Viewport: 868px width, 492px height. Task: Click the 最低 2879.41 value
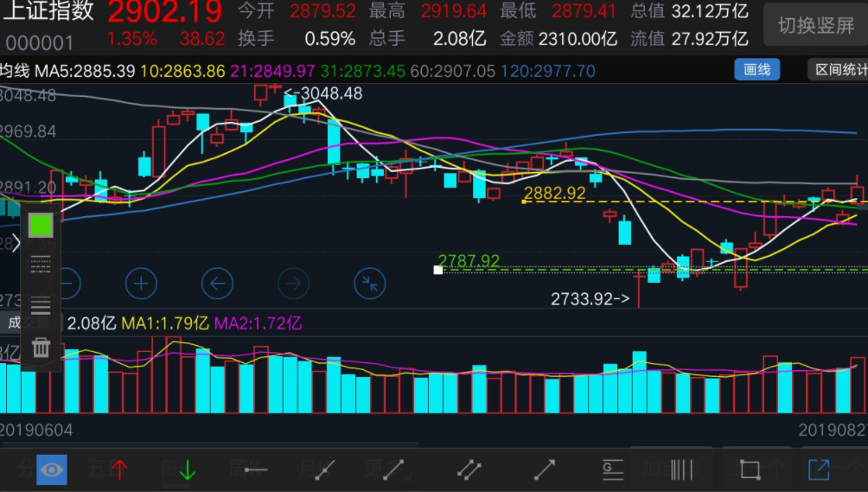pyautogui.click(x=584, y=10)
